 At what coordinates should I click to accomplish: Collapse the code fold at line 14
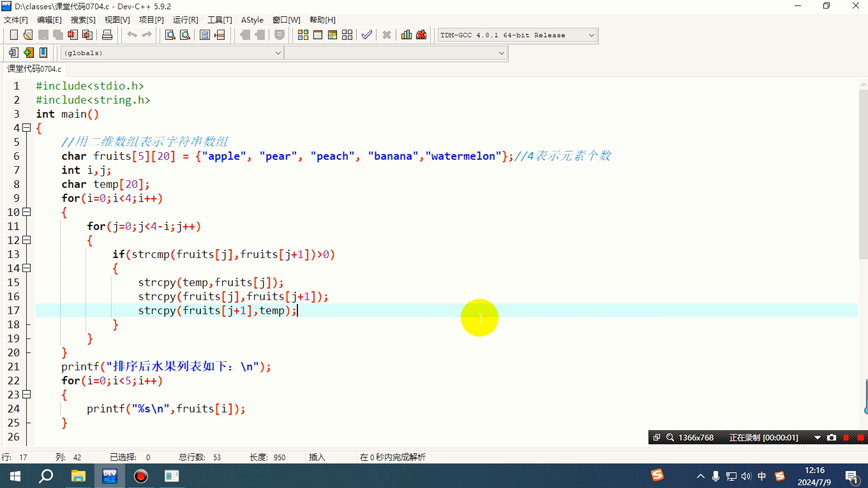point(27,268)
